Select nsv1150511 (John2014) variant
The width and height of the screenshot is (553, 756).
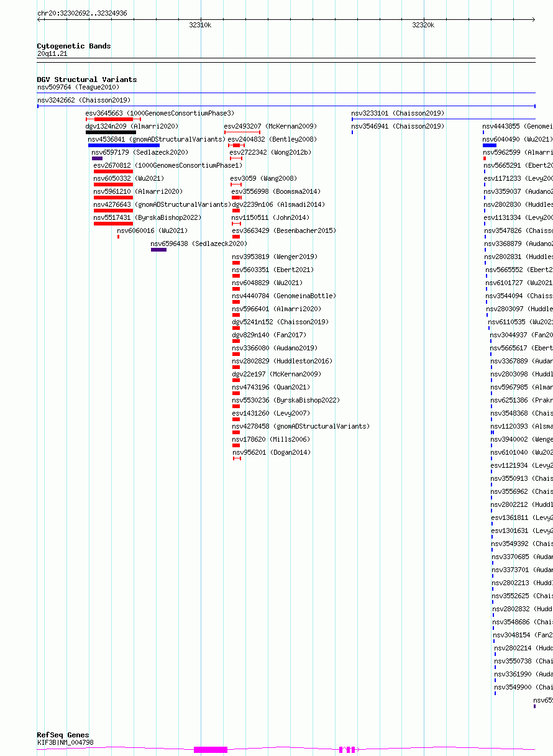point(270,218)
